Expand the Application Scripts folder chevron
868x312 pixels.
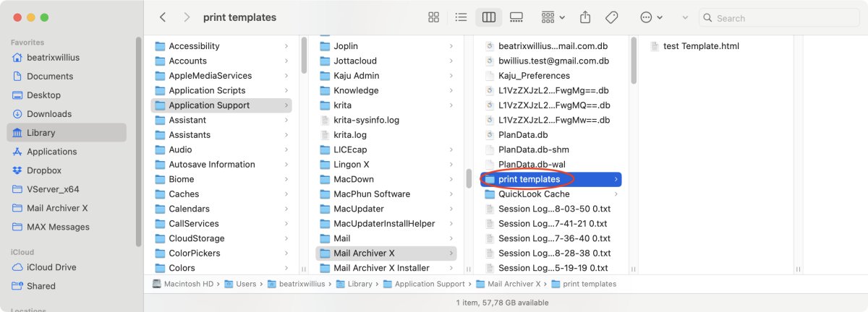pyautogui.click(x=286, y=90)
